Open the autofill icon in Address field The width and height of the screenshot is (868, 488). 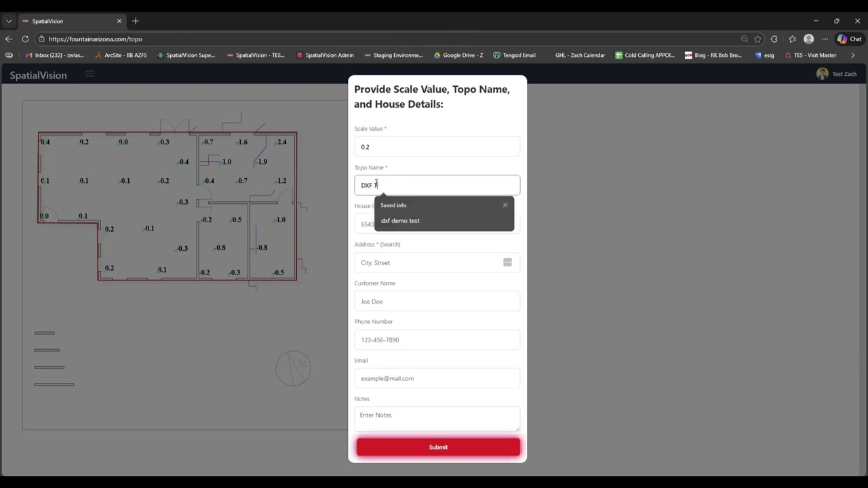click(x=507, y=262)
